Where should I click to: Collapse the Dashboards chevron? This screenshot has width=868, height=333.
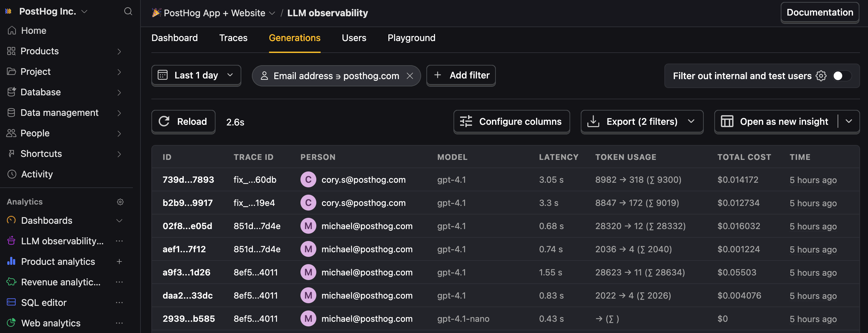coord(119,221)
